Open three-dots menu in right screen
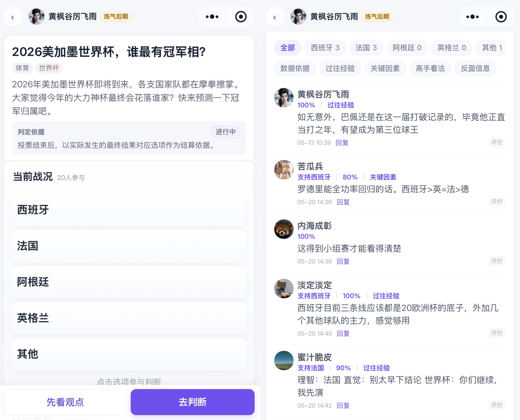 coord(472,17)
